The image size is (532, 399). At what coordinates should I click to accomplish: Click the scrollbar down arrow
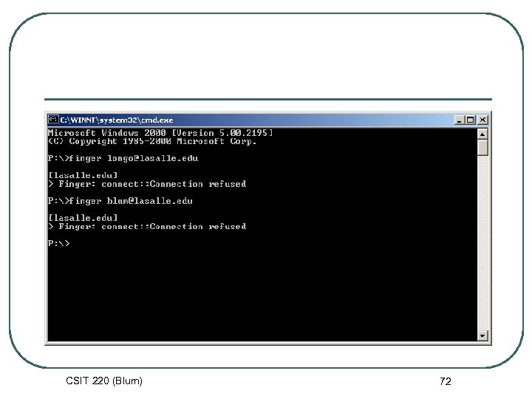pyautogui.click(x=482, y=336)
